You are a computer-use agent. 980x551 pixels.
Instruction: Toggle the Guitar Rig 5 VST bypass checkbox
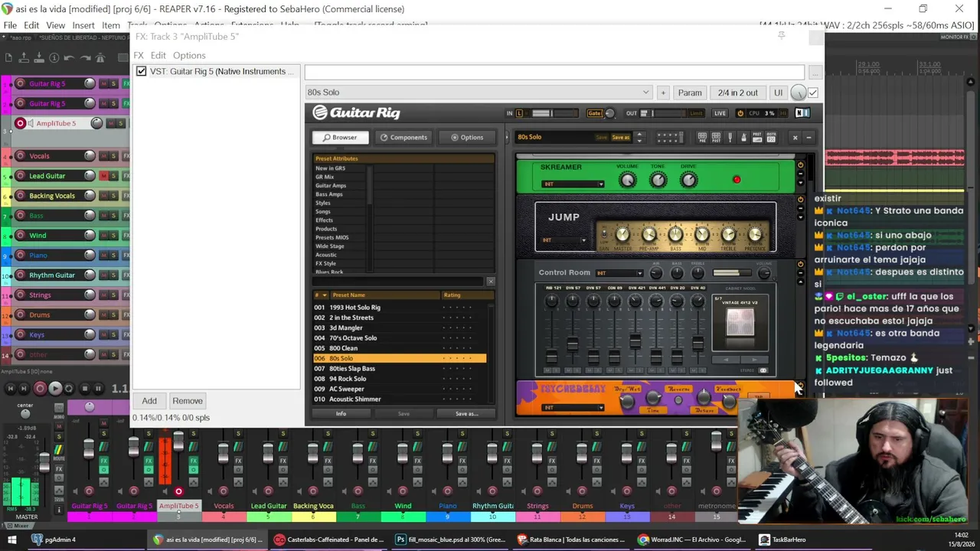141,71
